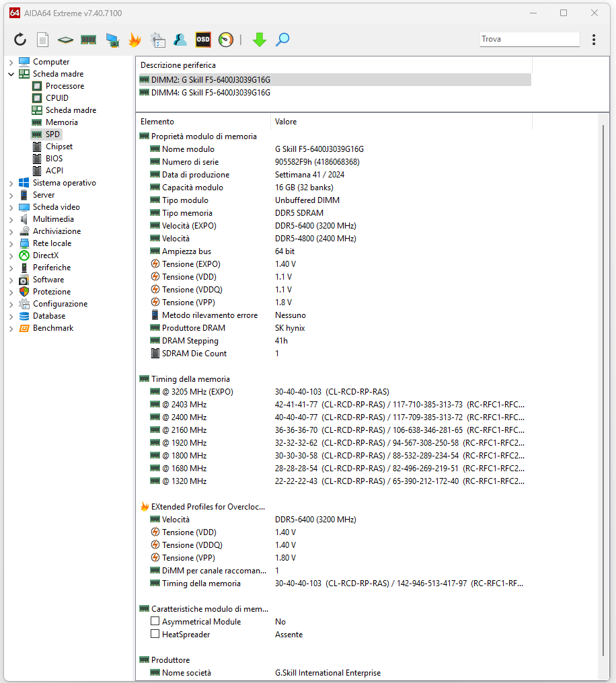Image resolution: width=616 pixels, height=683 pixels.
Task: Select the Metodo rilevamento errore row
Action: (x=335, y=315)
